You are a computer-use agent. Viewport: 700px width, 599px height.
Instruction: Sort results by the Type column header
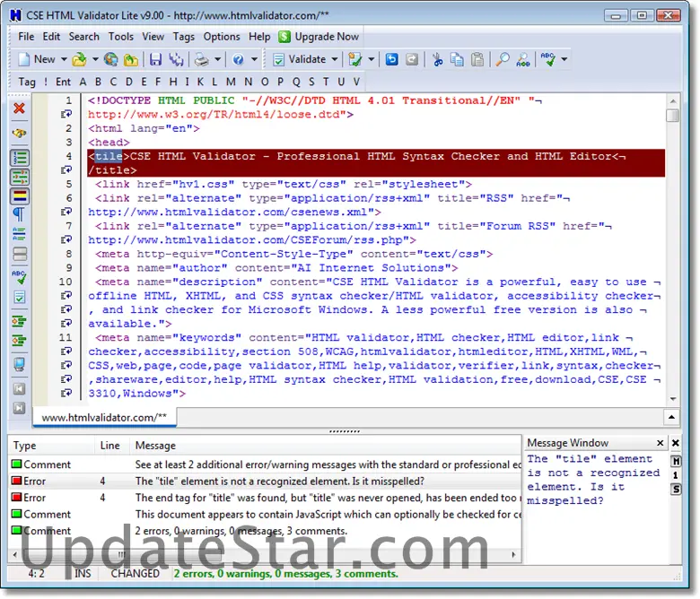point(51,446)
